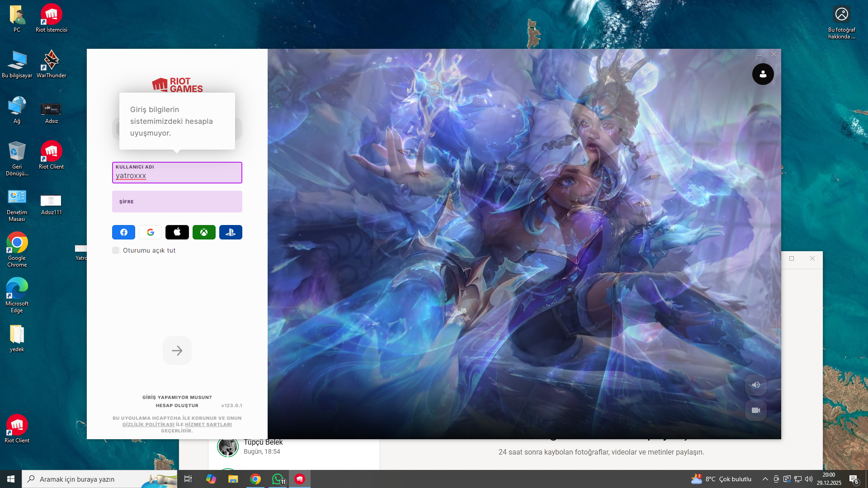Toggle the Riot Client background video animation
Screen dimensions: 868x488
pyautogui.click(x=756, y=410)
